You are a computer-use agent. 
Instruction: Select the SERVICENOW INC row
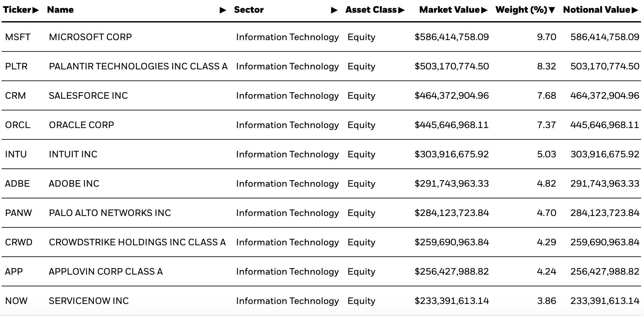click(x=87, y=301)
